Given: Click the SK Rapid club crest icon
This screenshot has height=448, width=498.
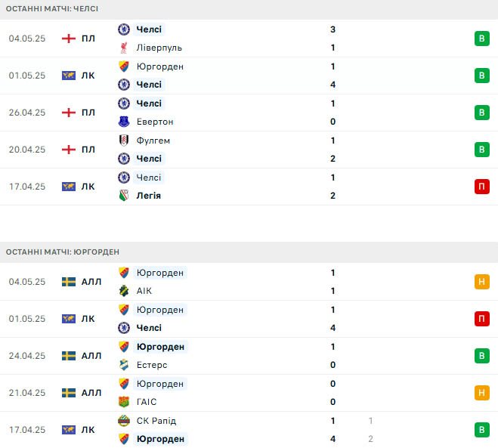Looking at the screenshot, I should coord(124,421).
